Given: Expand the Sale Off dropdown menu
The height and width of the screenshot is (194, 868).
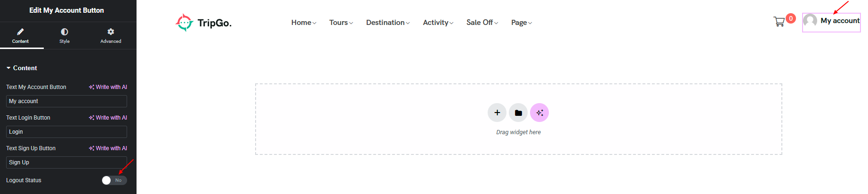Looking at the screenshot, I should coord(482,23).
